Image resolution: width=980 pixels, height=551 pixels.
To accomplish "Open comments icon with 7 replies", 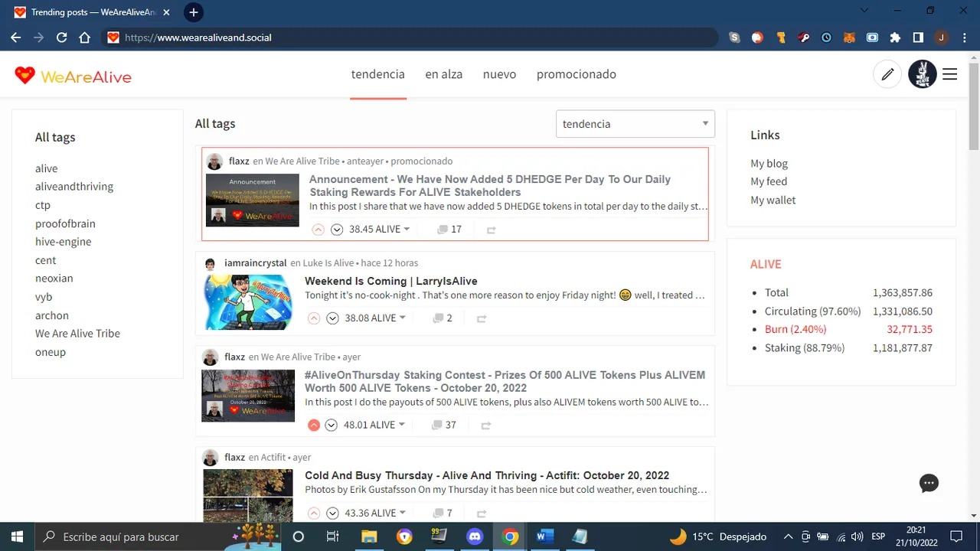I will tap(438, 514).
